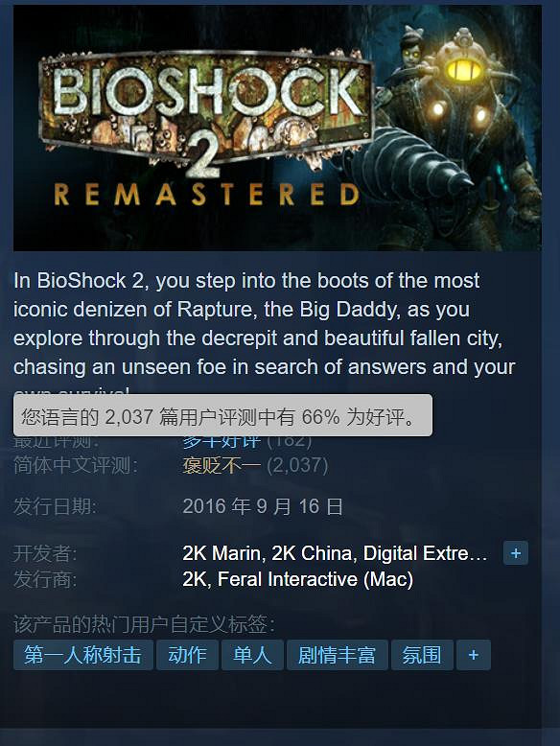Open the 2K Marin developer link

tap(222, 553)
